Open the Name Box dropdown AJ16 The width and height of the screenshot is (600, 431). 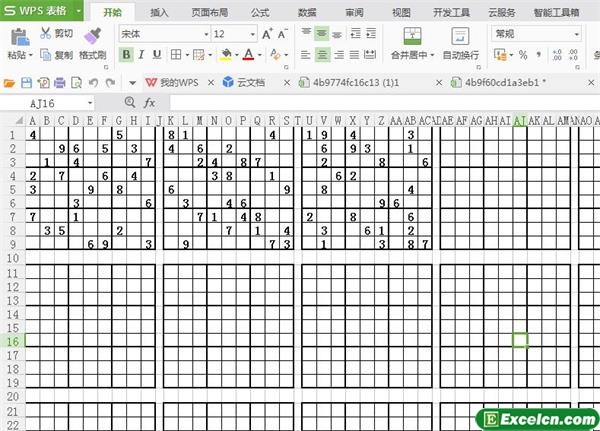pyautogui.click(x=90, y=103)
